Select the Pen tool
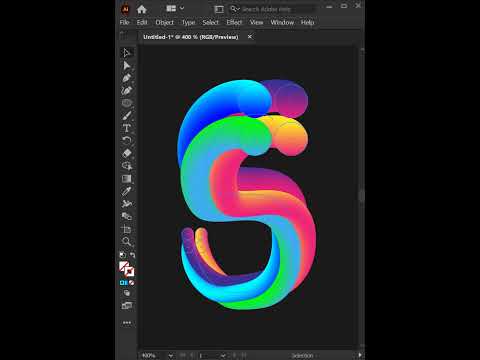 pos(127,78)
